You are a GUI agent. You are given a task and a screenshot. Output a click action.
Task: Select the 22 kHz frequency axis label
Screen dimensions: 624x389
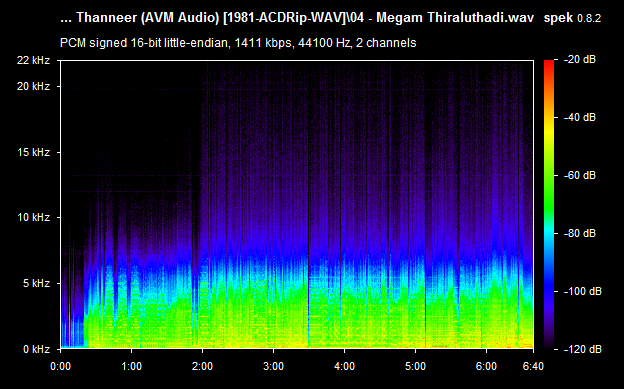[x=33, y=60]
